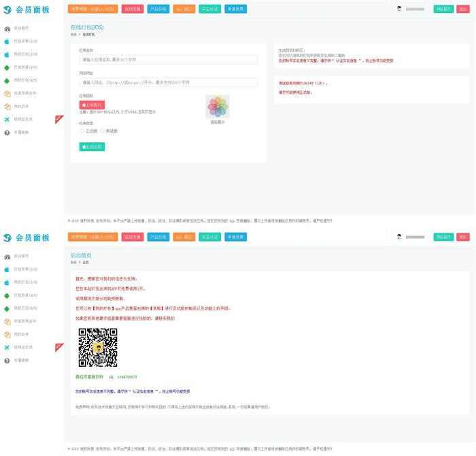476x456 pixels.
Task: Click orange 消费明细 balance button on 后台首页 page
Action: [93, 237]
